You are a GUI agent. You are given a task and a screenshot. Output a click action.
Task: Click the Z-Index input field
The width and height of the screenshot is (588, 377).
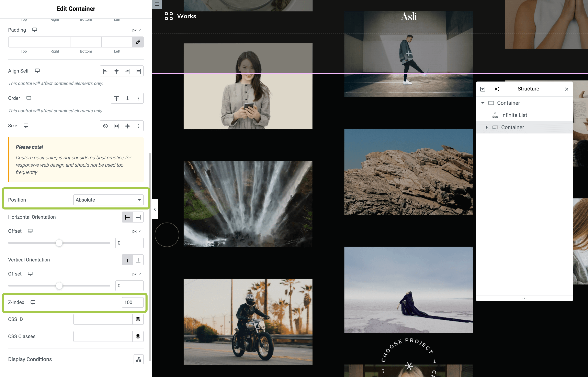tap(132, 302)
